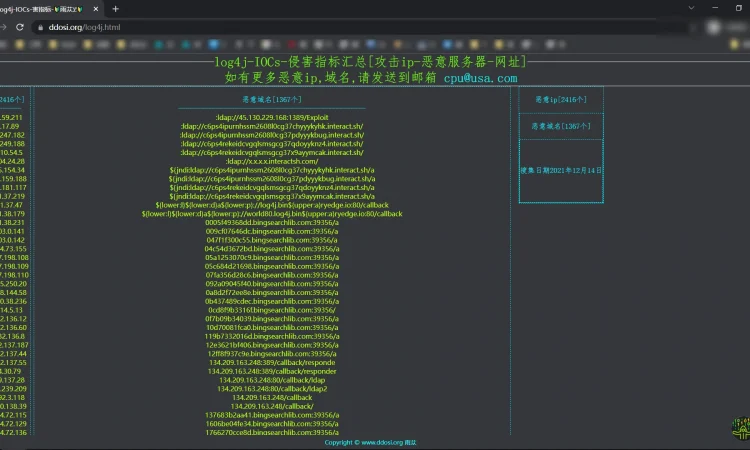This screenshot has height=450, width=750.
Task: Select ldap://45.130.229.168:1389/Exploit entry
Action: (x=272, y=117)
